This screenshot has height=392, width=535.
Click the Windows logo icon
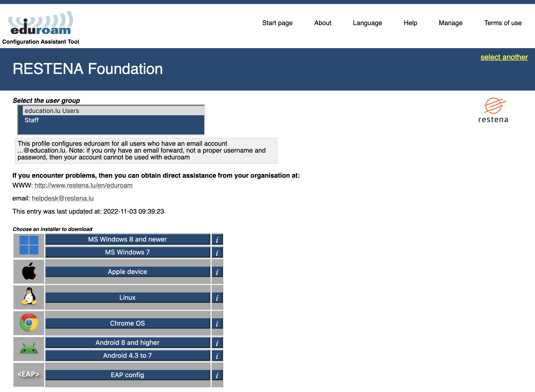(x=29, y=245)
